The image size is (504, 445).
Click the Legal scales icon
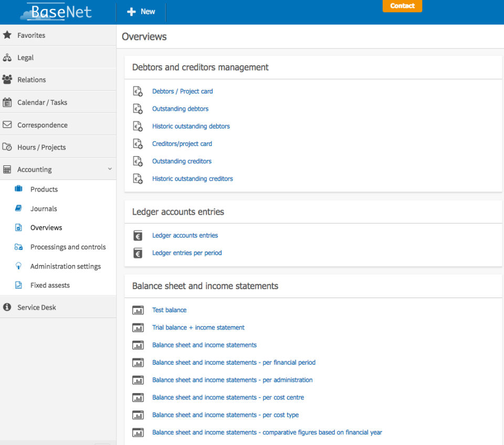click(x=7, y=58)
